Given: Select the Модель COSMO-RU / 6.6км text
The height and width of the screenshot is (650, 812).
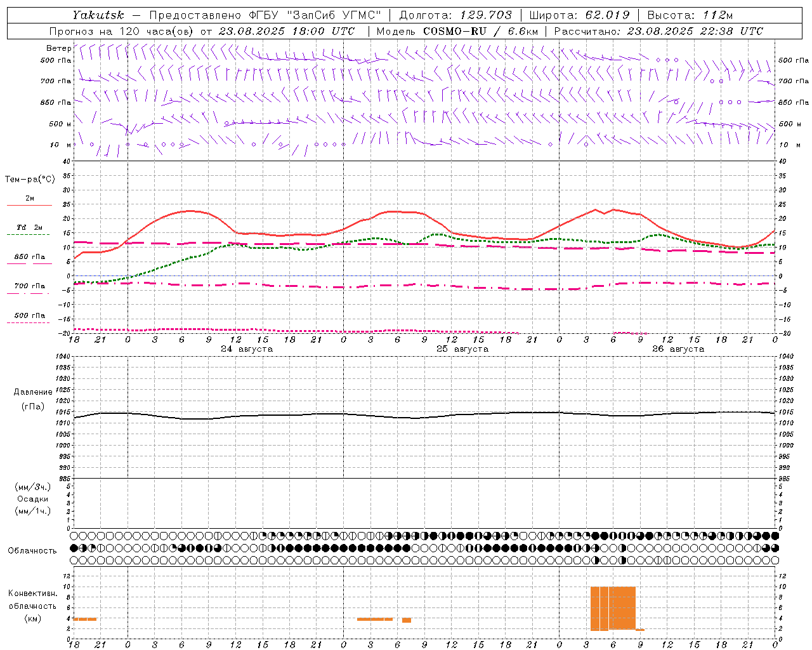Looking at the screenshot, I should tap(457, 31).
